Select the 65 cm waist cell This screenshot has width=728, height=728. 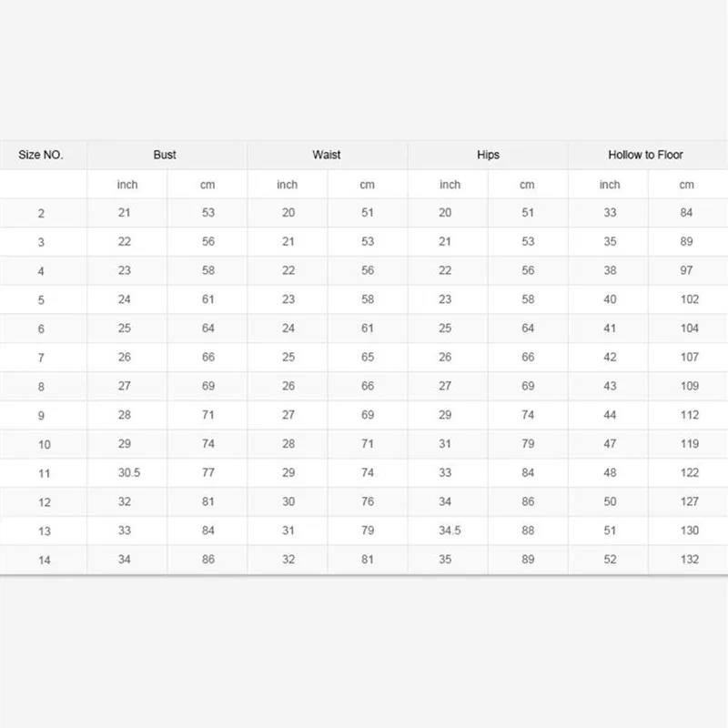pos(367,358)
